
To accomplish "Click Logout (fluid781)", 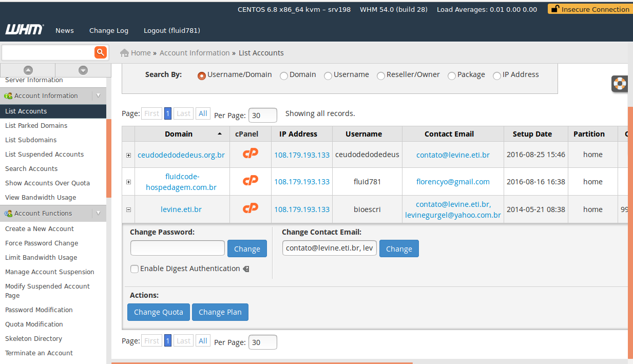I will click(x=172, y=30).
